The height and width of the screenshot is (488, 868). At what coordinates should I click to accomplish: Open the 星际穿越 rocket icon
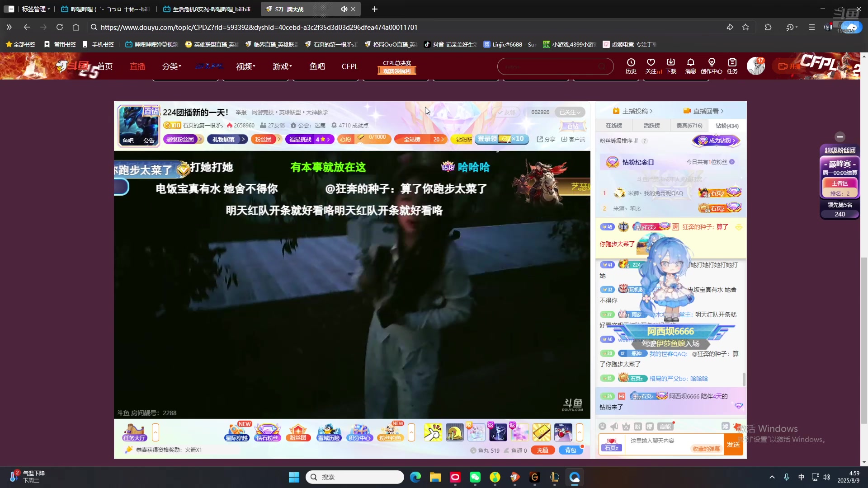(237, 432)
